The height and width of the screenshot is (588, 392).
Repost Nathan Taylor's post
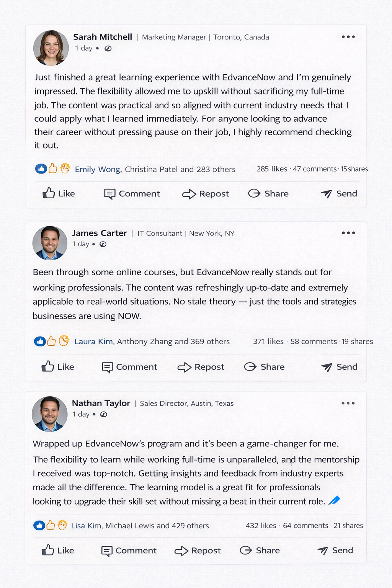pyautogui.click(x=198, y=550)
